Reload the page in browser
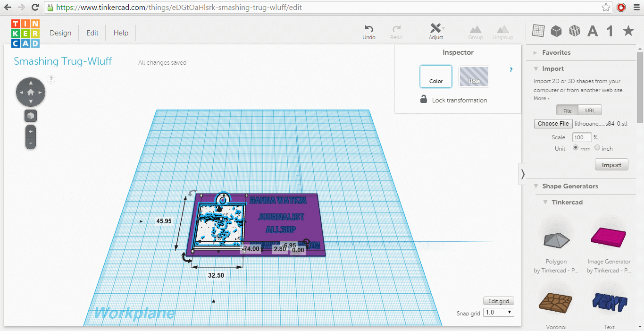Image resolution: width=644 pixels, height=331 pixels. coord(35,8)
